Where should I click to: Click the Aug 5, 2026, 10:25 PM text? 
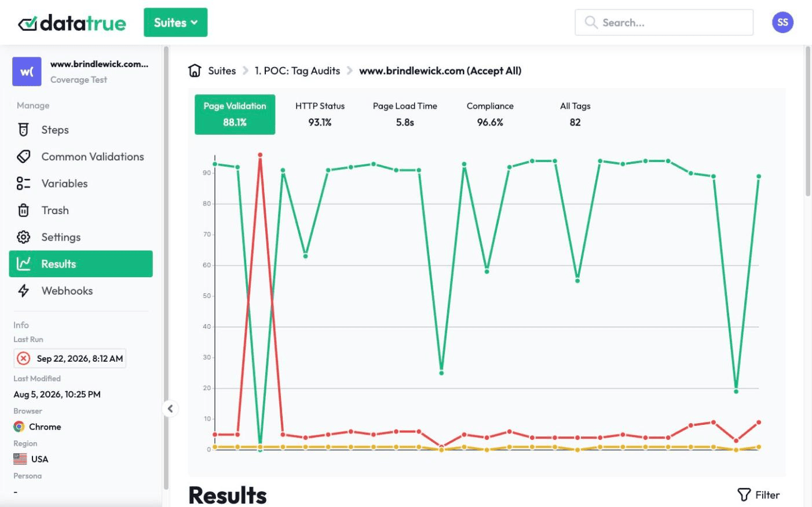coord(57,394)
